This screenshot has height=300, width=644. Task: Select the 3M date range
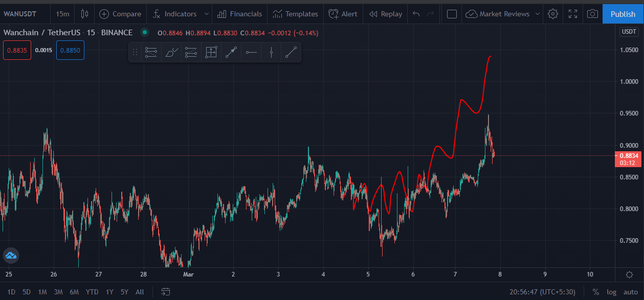(x=58, y=292)
